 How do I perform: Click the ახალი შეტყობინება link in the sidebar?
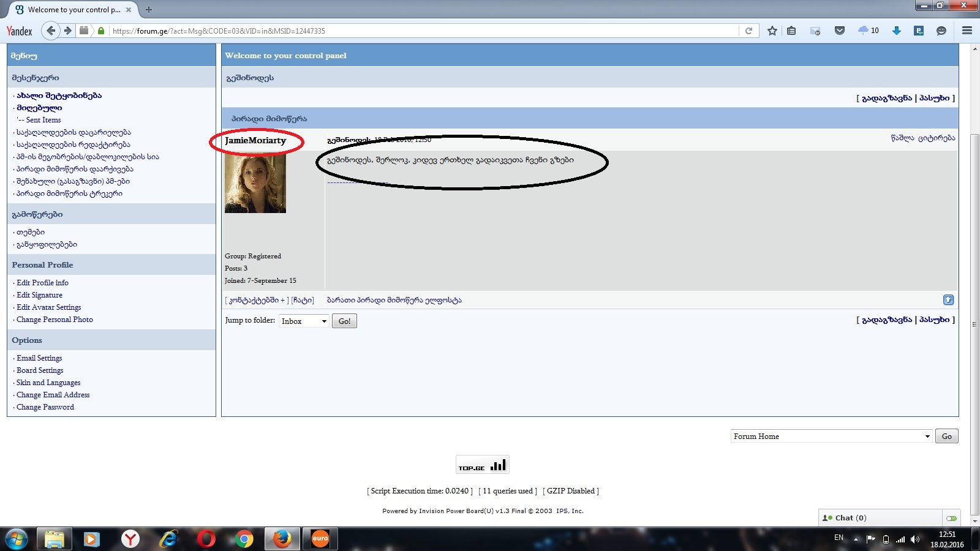click(59, 96)
